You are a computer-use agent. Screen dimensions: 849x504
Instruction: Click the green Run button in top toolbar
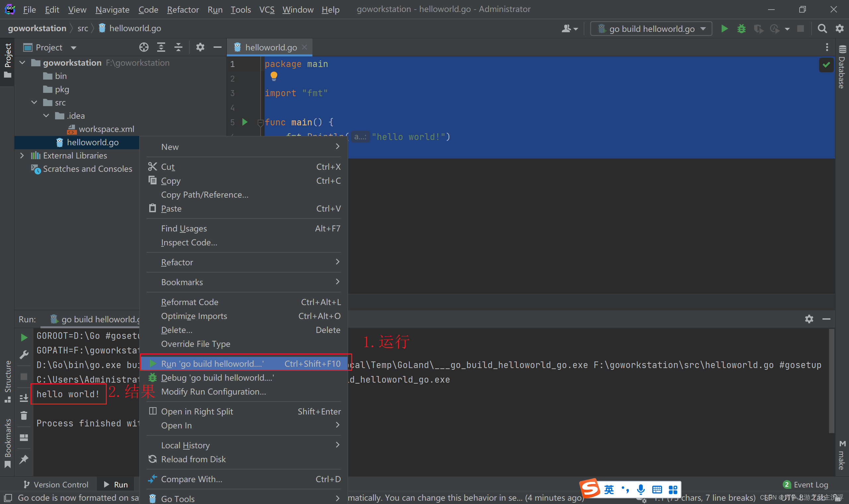click(724, 29)
